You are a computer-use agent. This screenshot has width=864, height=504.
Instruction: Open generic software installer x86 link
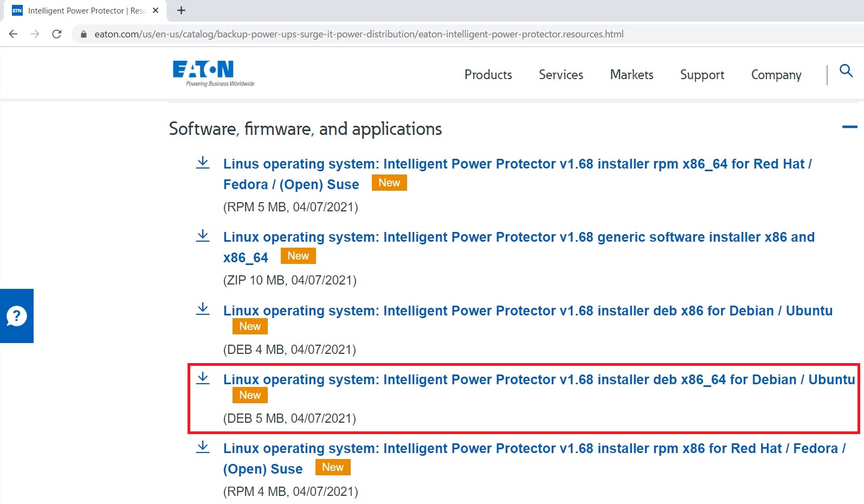point(519,247)
